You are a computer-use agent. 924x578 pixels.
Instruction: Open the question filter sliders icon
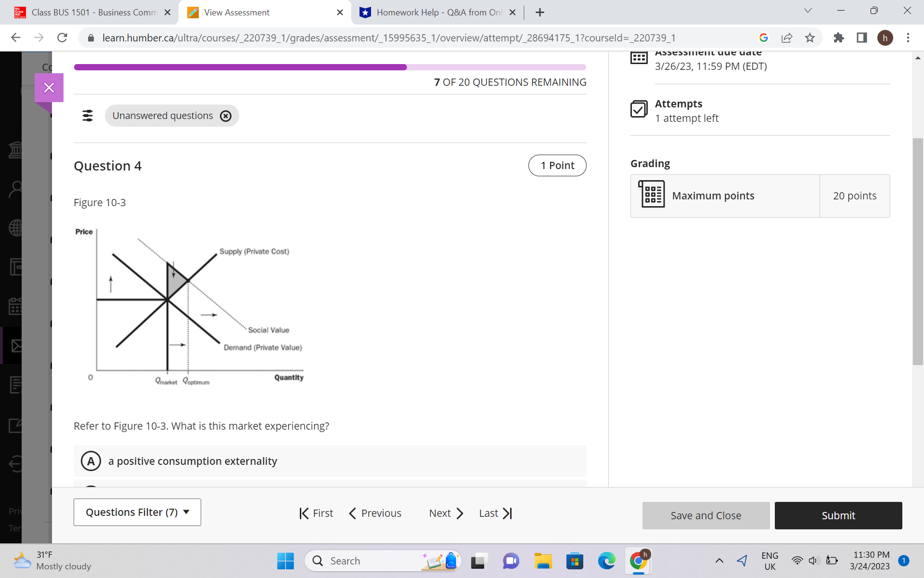pyautogui.click(x=88, y=116)
